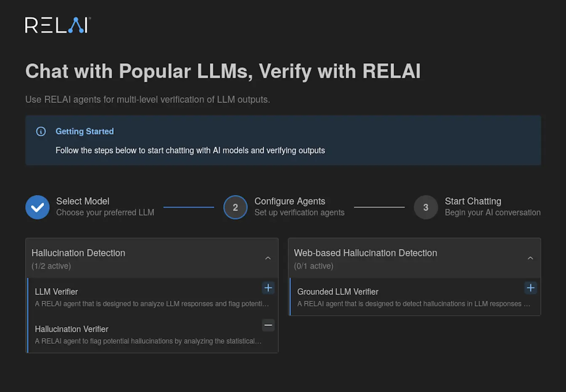Click the Web-based Hallucination Detection header title

click(x=366, y=253)
